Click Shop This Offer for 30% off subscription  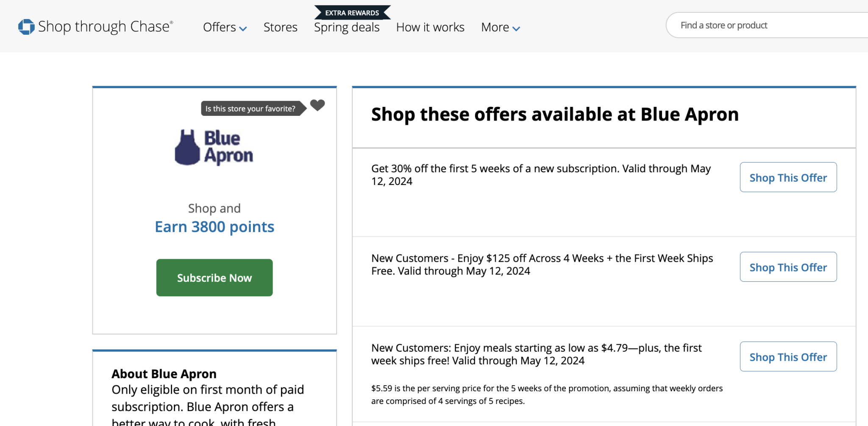tap(788, 177)
